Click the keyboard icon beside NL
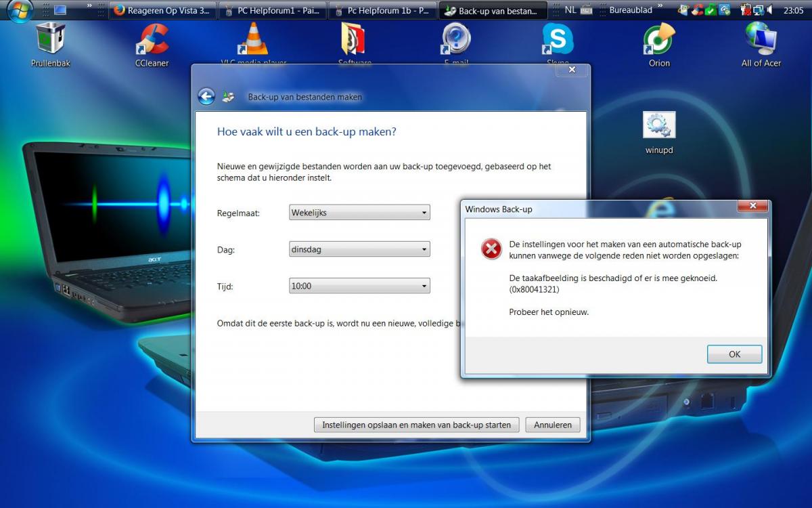This screenshot has width=812, height=508. [x=587, y=10]
